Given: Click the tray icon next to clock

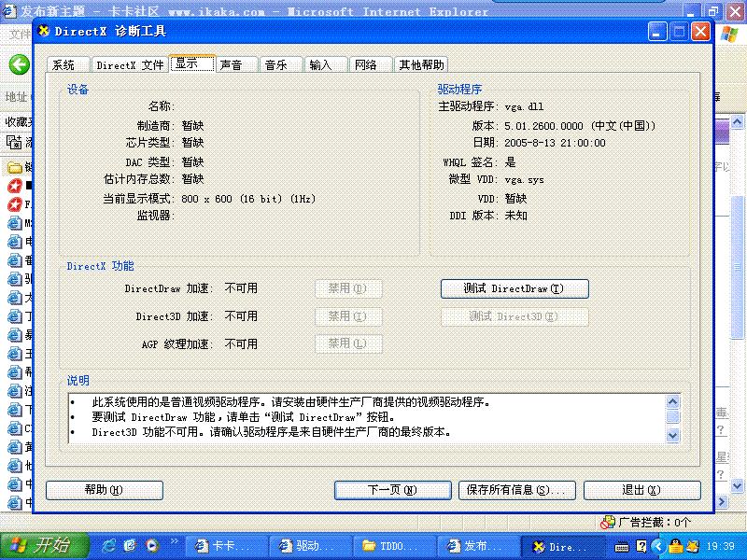Looking at the screenshot, I should [x=693, y=546].
